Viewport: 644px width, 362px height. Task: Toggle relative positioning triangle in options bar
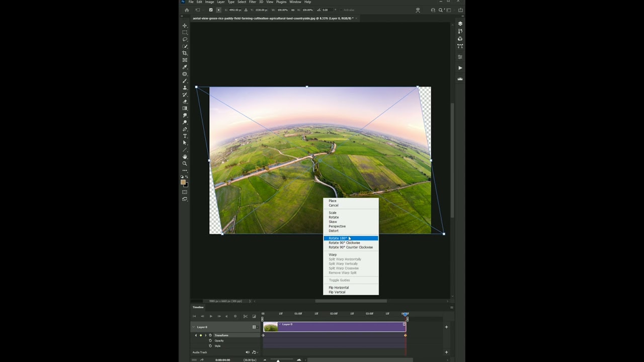(246, 10)
